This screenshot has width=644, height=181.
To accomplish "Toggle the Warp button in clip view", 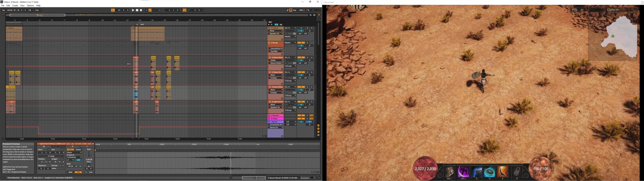I will point(70,150).
